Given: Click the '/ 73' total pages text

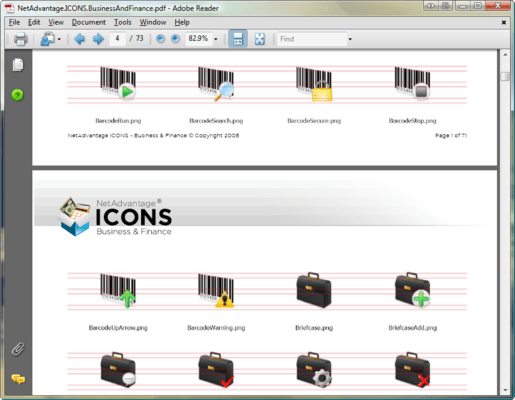Looking at the screenshot, I should point(136,38).
